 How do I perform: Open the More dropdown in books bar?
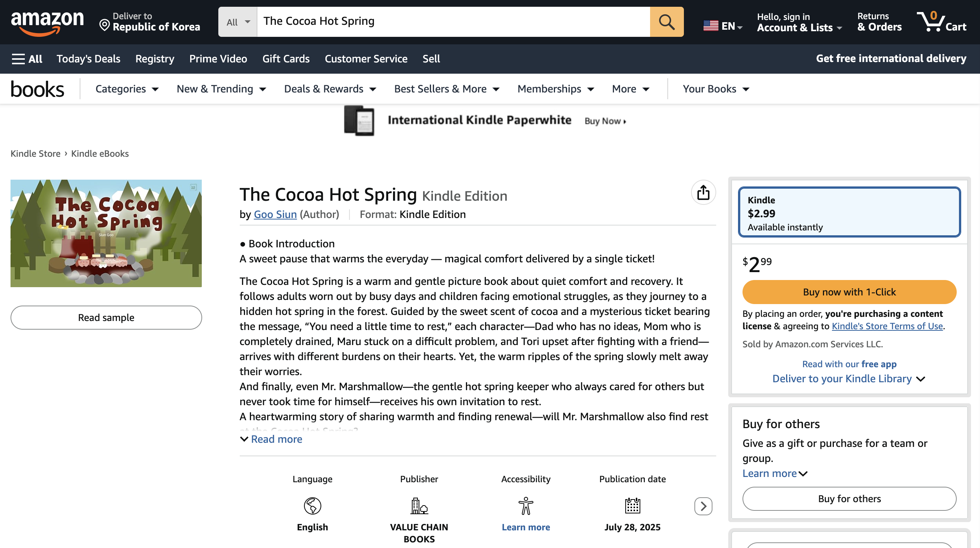tap(631, 89)
